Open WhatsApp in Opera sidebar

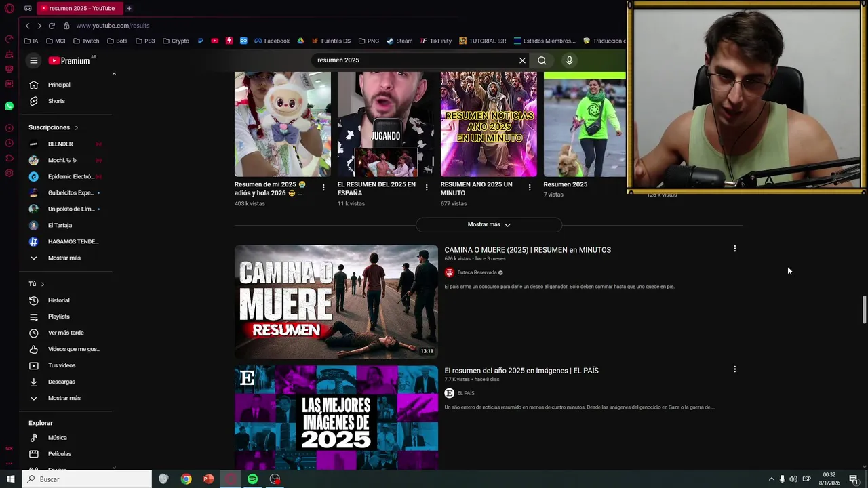pyautogui.click(x=9, y=106)
